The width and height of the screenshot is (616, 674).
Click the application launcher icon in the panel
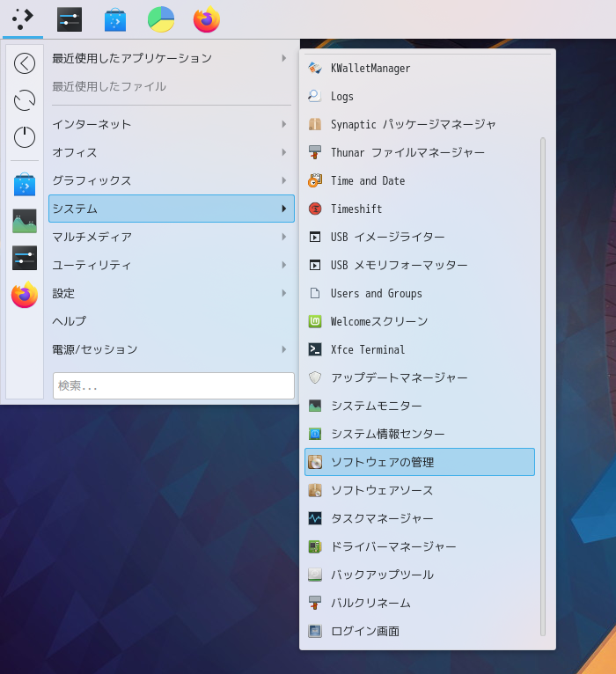coord(22,18)
